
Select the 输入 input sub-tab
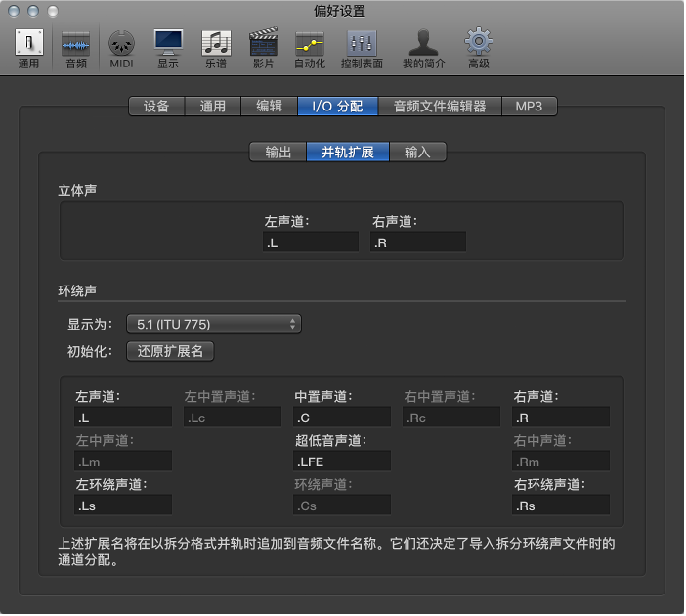pyautogui.click(x=418, y=153)
